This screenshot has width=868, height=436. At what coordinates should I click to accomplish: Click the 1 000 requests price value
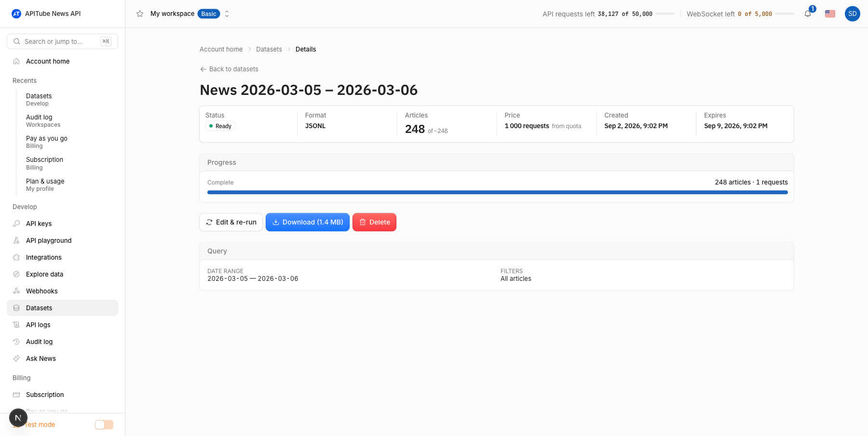(527, 126)
